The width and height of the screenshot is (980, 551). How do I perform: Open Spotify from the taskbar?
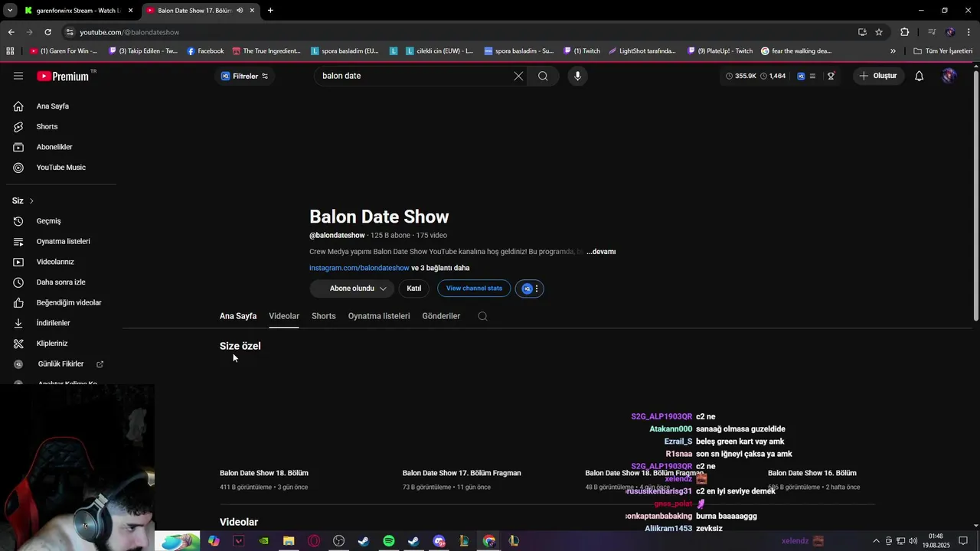[389, 541]
